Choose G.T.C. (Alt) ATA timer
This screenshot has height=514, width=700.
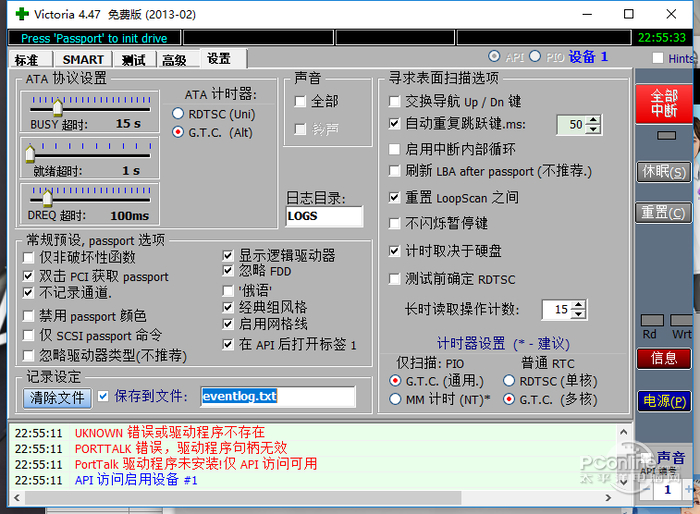(x=178, y=132)
